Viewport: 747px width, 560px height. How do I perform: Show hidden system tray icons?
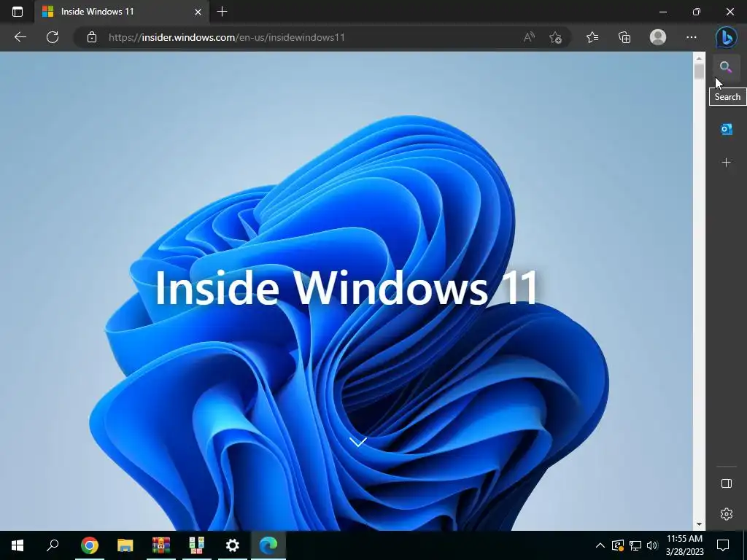pyautogui.click(x=600, y=545)
